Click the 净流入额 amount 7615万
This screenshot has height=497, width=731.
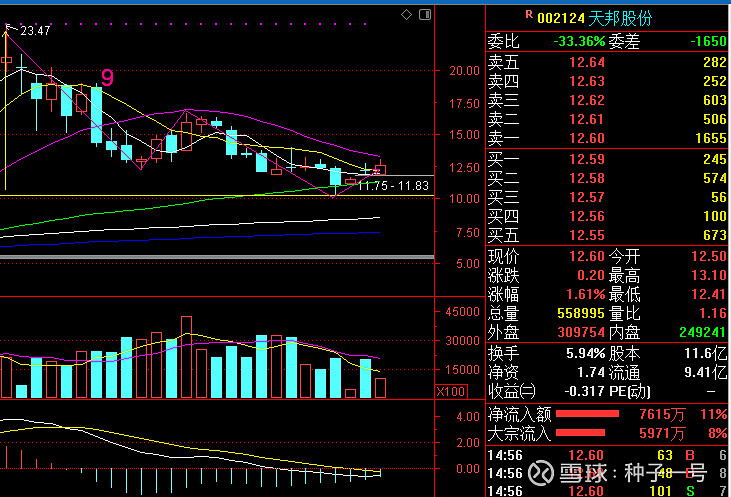tap(661, 414)
